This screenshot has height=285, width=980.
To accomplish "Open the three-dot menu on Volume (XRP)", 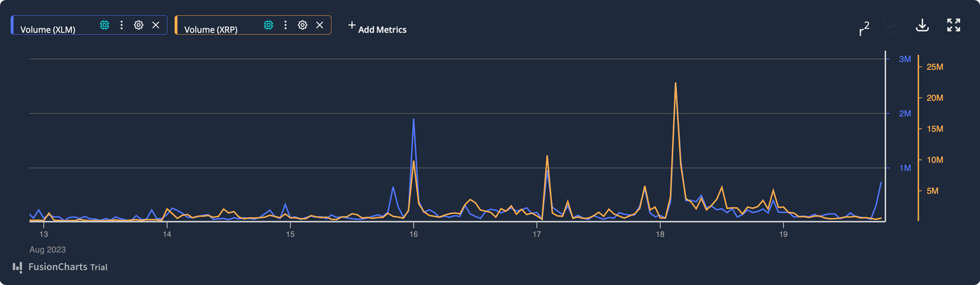I will [x=285, y=25].
